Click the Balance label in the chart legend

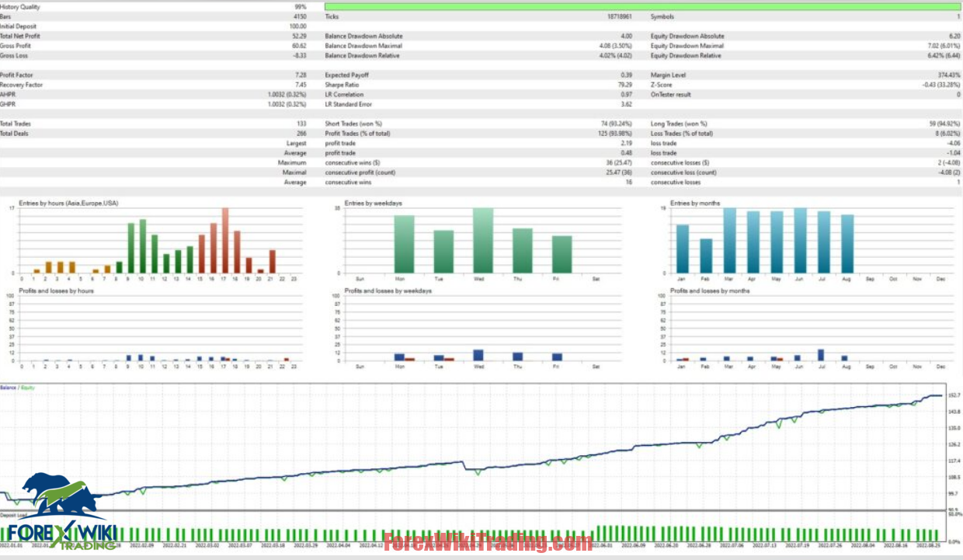click(x=8, y=387)
